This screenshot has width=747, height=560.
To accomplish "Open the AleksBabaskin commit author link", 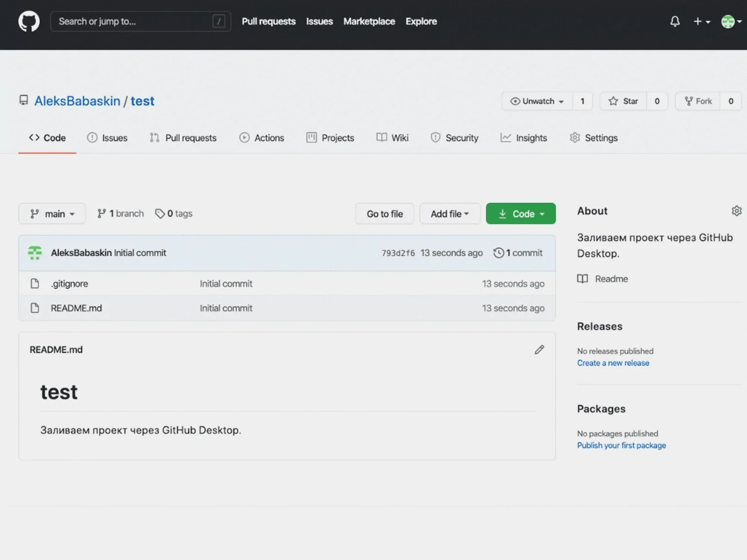I will click(x=81, y=253).
